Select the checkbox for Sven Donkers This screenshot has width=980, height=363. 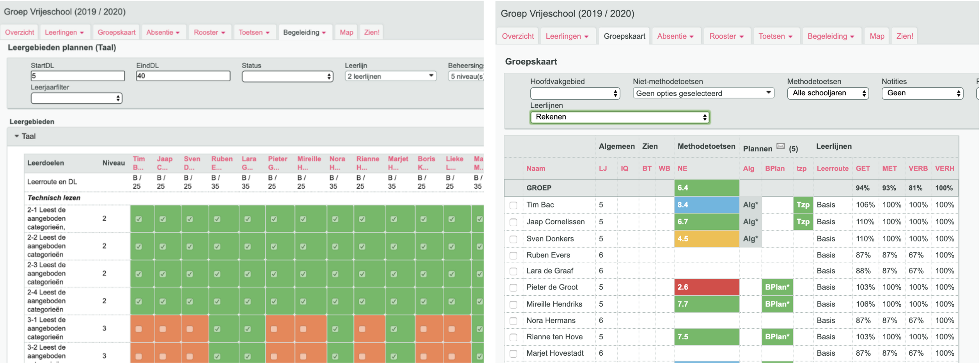513,239
